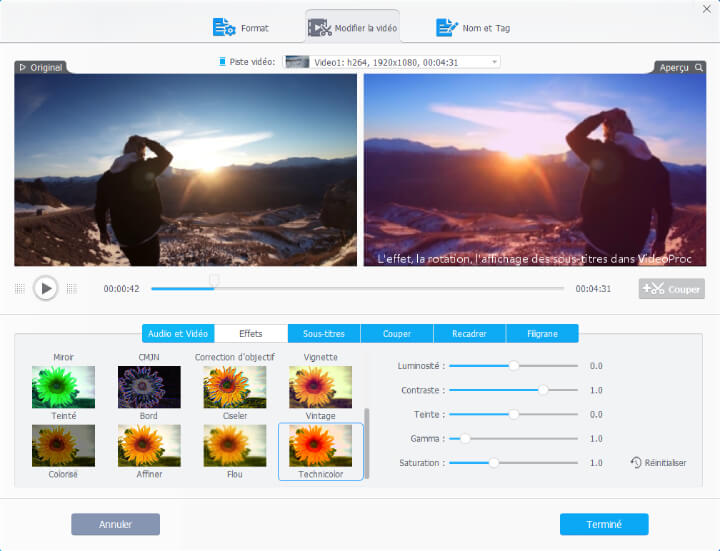The width and height of the screenshot is (720, 551).
Task: Click the Modifier la vidéo scissors icon
Action: [320, 28]
